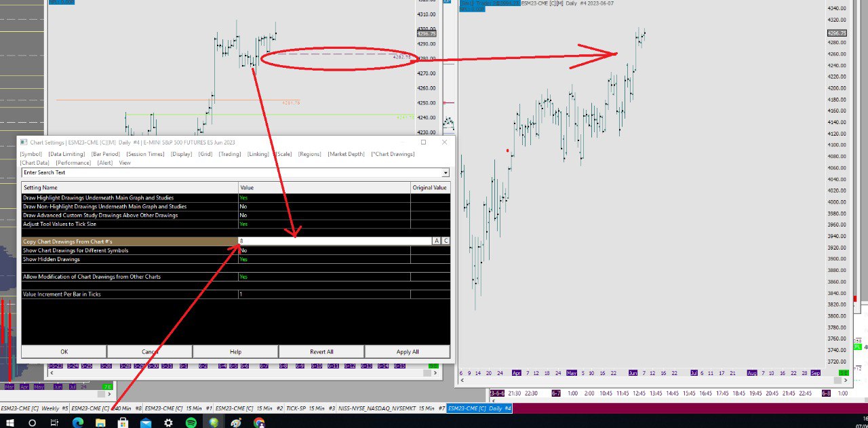Click the Chart Settings window title icon

24,142
